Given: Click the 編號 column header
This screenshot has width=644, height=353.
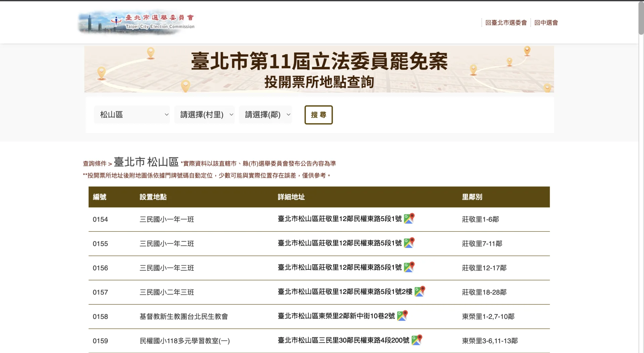Looking at the screenshot, I should tap(100, 197).
